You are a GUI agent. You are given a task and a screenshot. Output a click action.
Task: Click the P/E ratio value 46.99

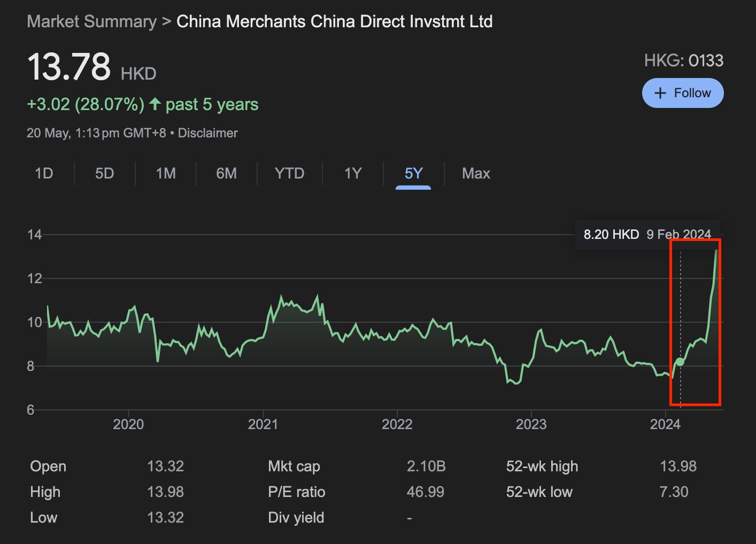coord(426,492)
